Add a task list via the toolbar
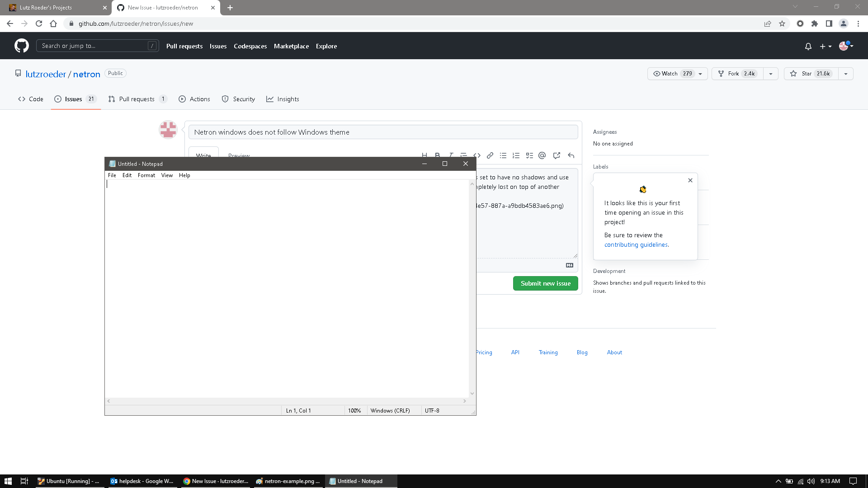The height and width of the screenshot is (488, 868). pos(529,155)
